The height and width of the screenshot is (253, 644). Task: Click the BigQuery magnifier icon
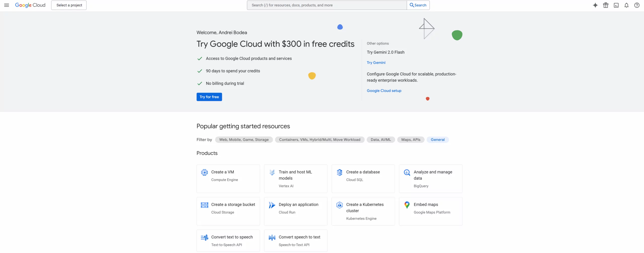pos(407,172)
